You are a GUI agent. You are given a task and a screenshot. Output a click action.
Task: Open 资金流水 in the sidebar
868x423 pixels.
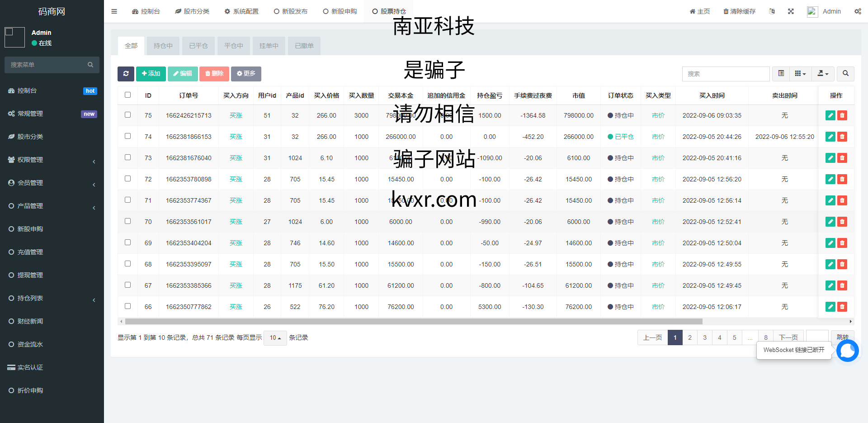52,344
